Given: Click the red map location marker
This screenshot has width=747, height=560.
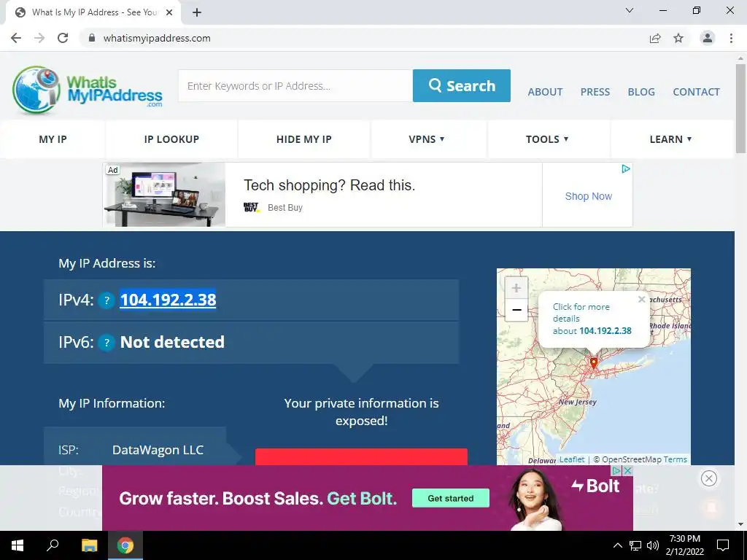Looking at the screenshot, I should (x=594, y=363).
